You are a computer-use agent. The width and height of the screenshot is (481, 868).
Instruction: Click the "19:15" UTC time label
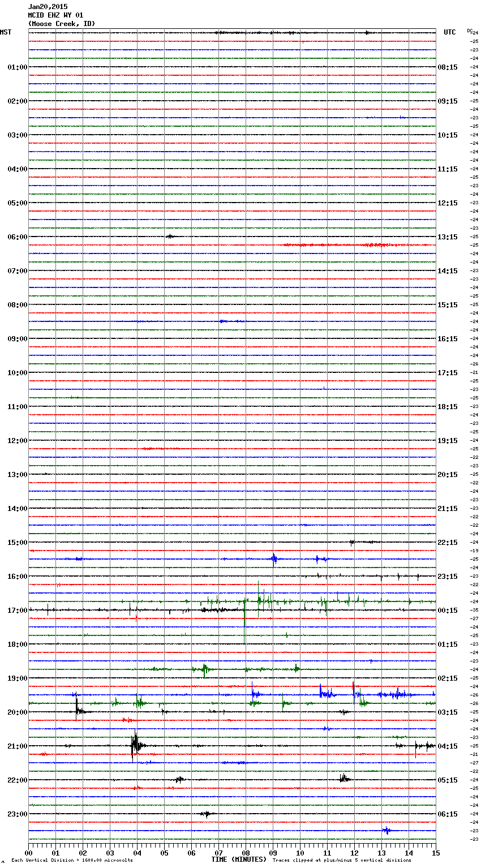tap(448, 440)
